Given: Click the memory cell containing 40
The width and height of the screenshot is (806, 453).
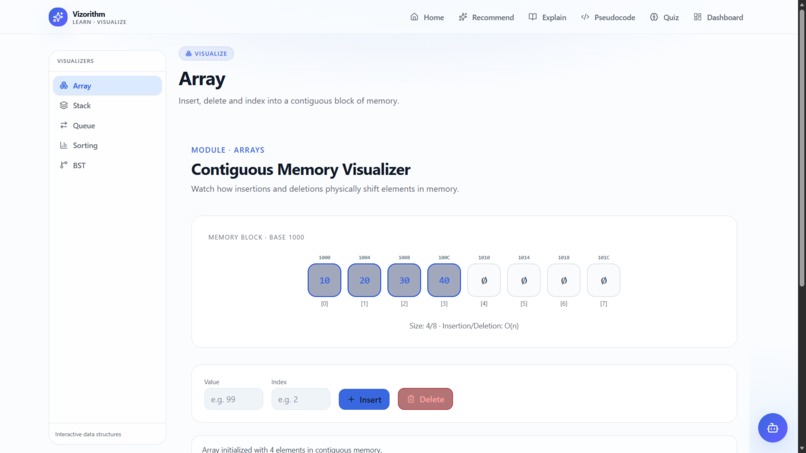Looking at the screenshot, I should pos(444,280).
